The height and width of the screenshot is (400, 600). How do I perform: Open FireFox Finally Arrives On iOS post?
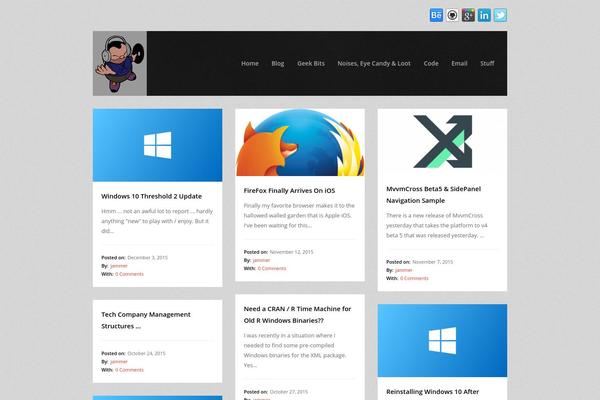[x=289, y=191]
